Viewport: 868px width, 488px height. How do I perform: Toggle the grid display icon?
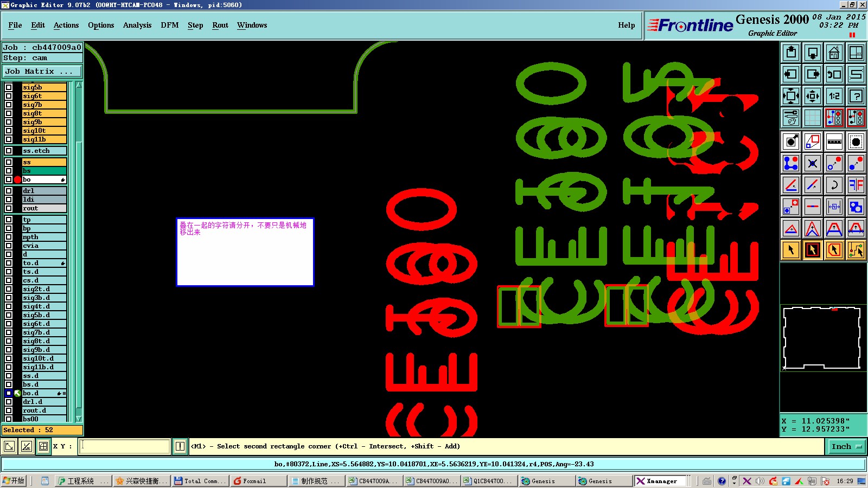[813, 118]
